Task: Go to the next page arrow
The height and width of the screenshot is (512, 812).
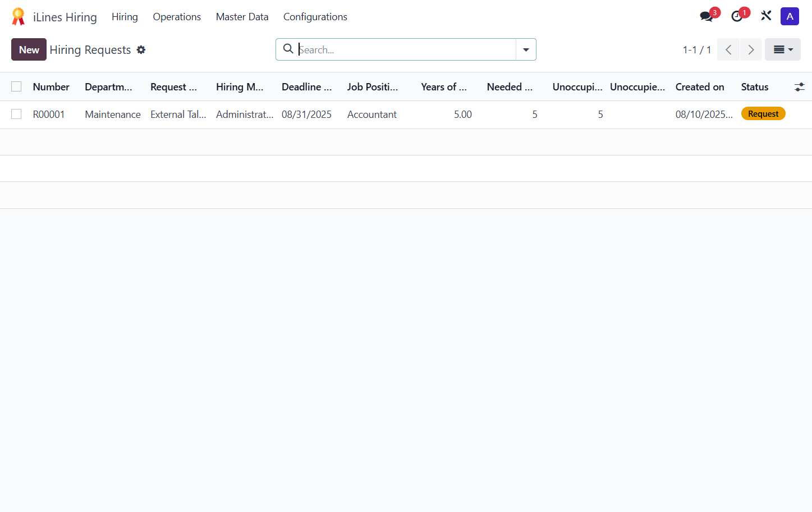Action: tap(751, 49)
